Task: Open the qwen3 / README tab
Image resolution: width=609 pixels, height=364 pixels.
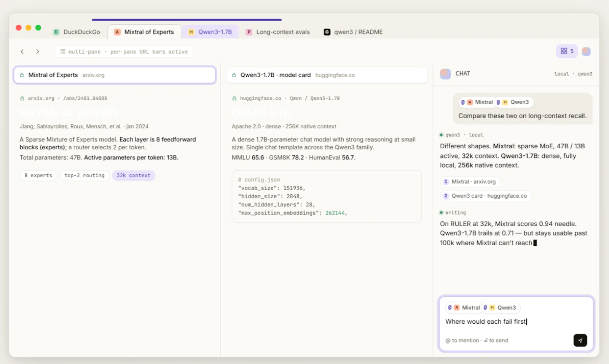Action: (354, 32)
